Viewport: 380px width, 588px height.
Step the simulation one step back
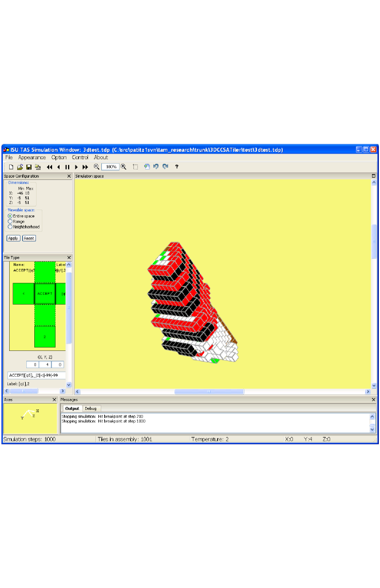(58, 167)
